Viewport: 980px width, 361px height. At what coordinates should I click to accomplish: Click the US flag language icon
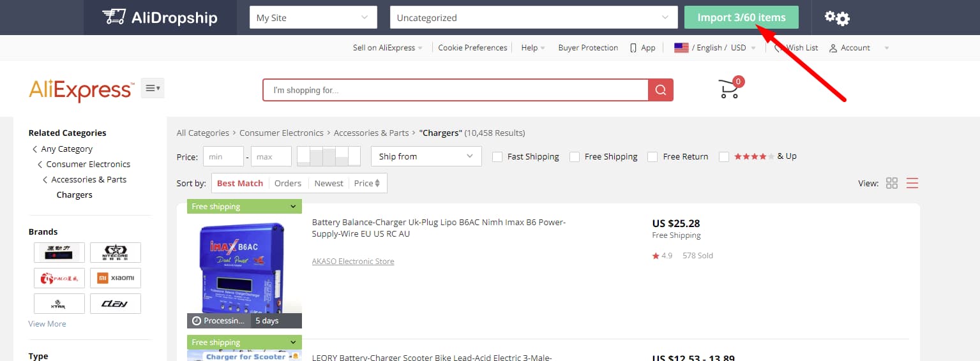pos(681,48)
